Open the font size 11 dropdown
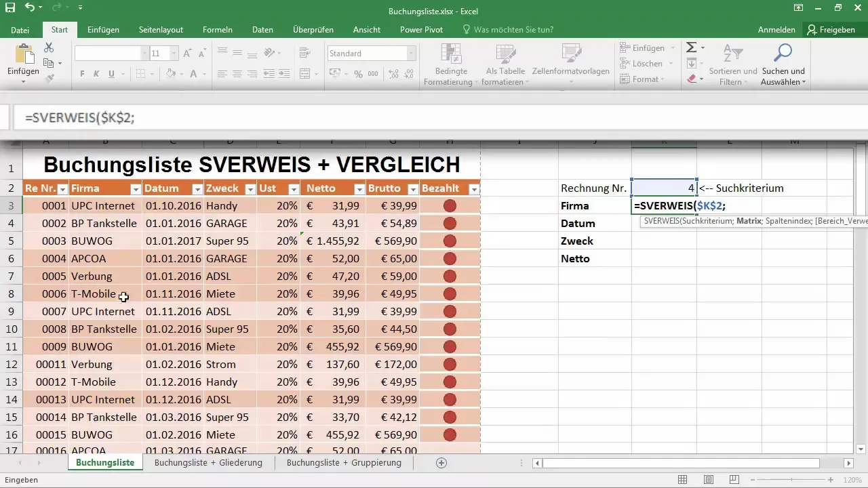 click(174, 54)
